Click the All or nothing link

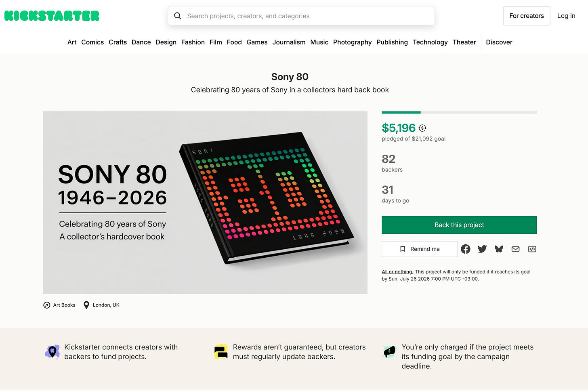point(397,272)
